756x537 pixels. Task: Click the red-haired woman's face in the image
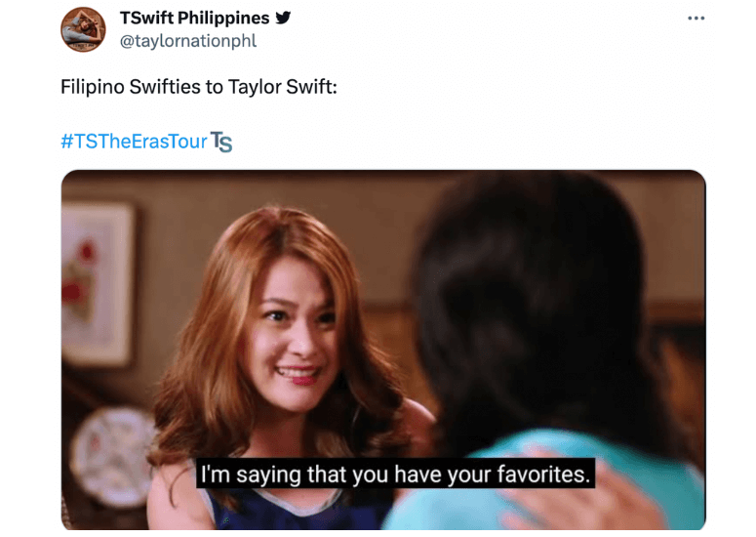click(293, 333)
